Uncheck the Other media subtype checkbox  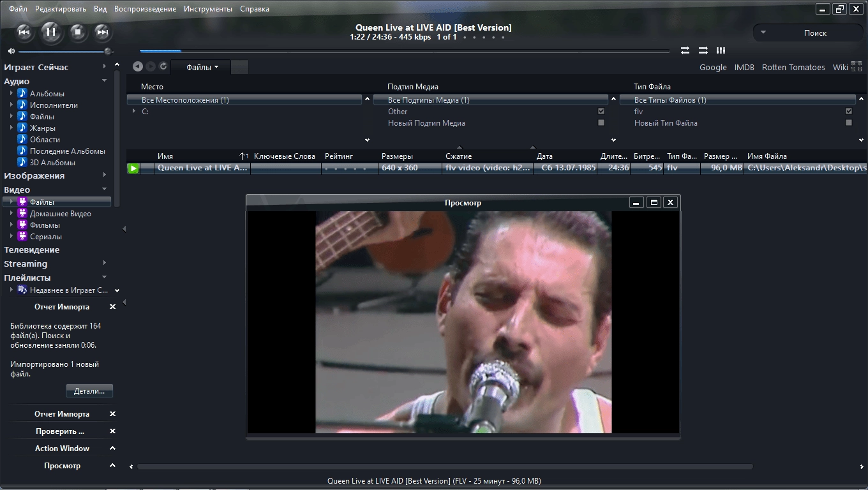point(601,112)
